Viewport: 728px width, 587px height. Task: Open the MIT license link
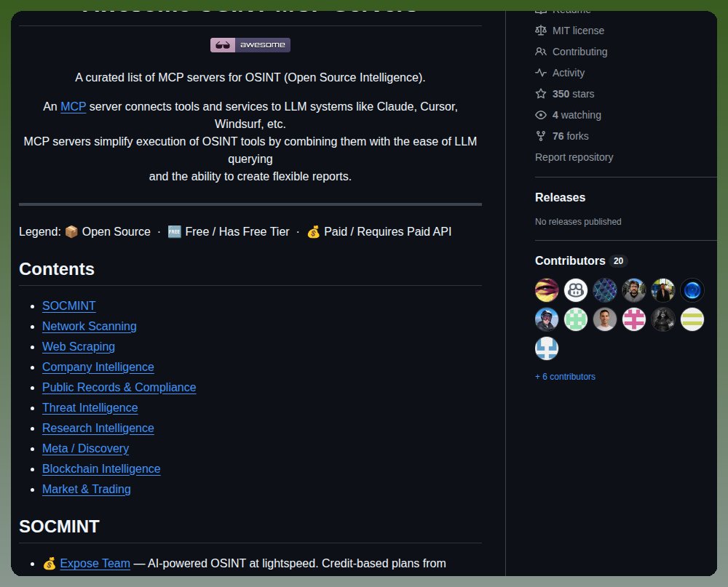pyautogui.click(x=578, y=31)
